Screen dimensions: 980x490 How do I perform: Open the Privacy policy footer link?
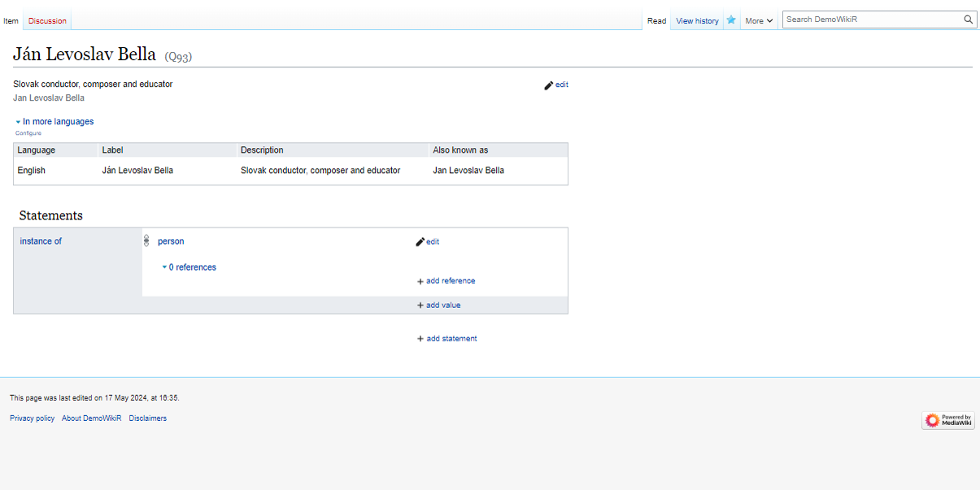(32, 418)
